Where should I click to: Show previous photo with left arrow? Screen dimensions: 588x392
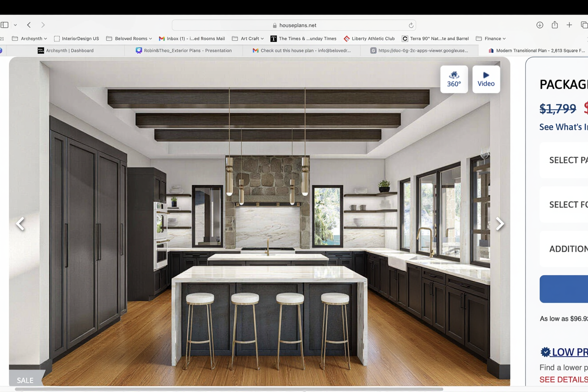pyautogui.click(x=20, y=224)
